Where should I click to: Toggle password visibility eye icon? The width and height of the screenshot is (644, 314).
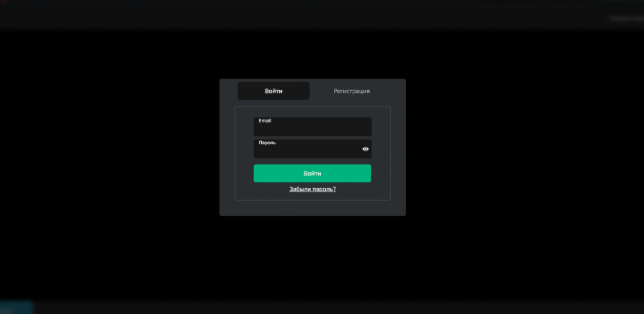366,149
